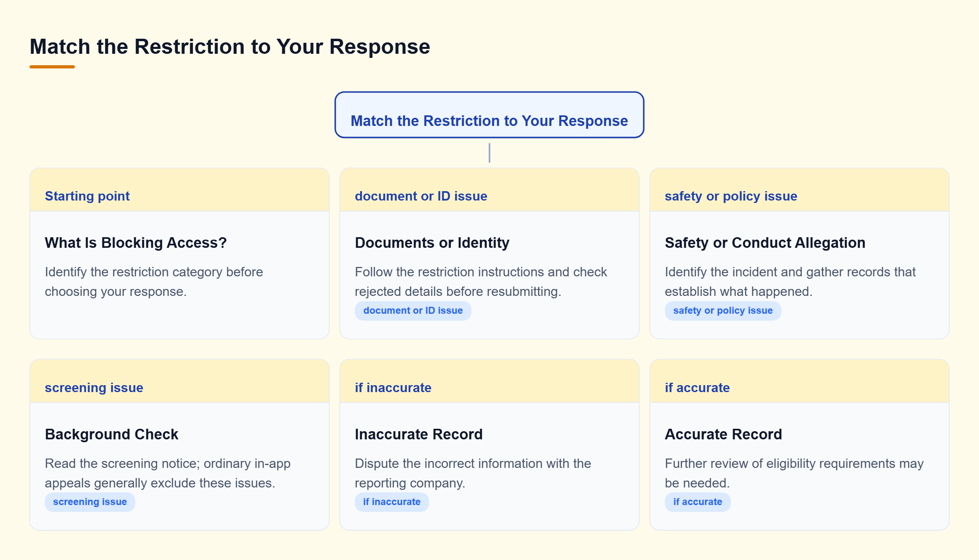
Task: Click the 'Starting point' card header
Action: click(179, 190)
